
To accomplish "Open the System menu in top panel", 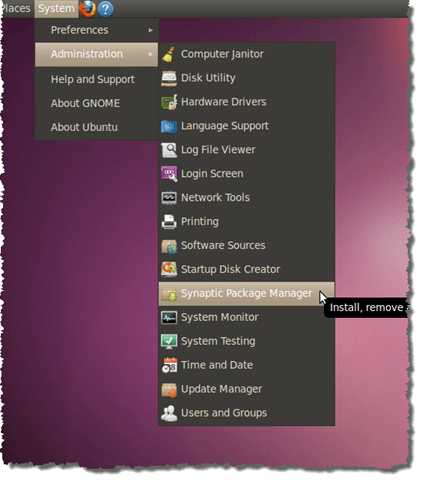I will 56,9.
